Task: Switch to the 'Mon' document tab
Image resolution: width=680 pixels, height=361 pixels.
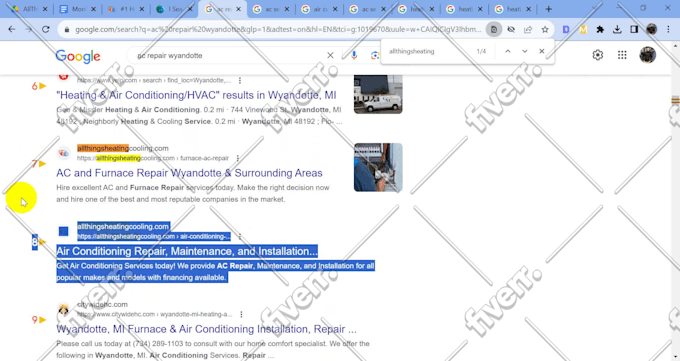Action: click(x=77, y=9)
